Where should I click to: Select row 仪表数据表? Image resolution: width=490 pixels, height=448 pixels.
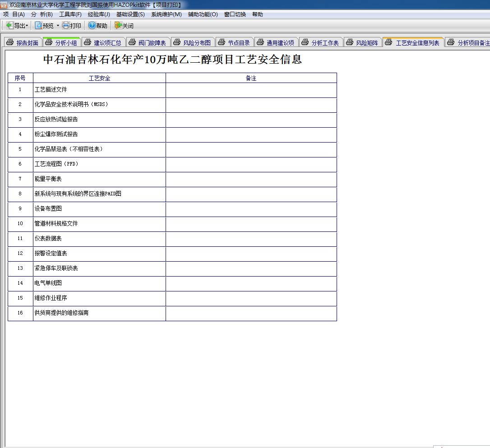172,239
